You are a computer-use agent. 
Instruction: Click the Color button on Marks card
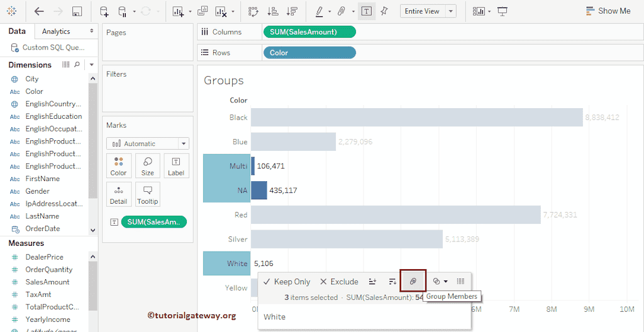(119, 165)
